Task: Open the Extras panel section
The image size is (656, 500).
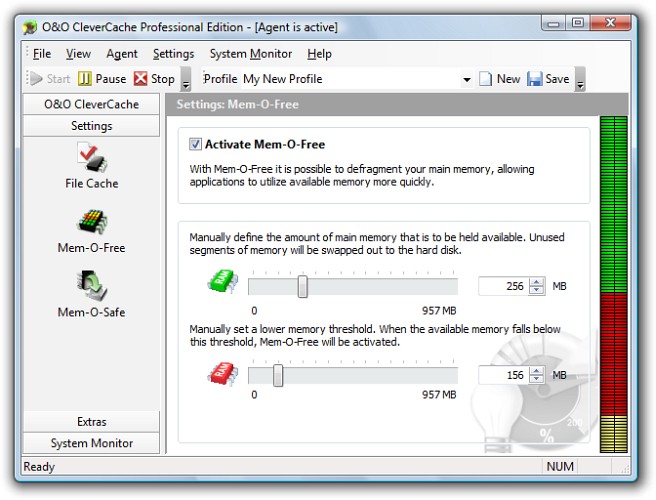Action: click(x=92, y=422)
